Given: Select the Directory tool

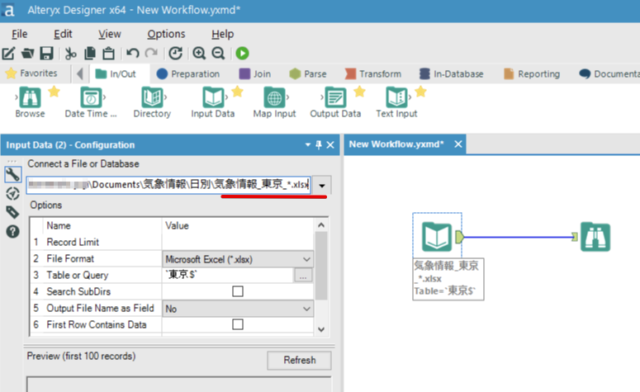Looking at the screenshot, I should point(152,102).
